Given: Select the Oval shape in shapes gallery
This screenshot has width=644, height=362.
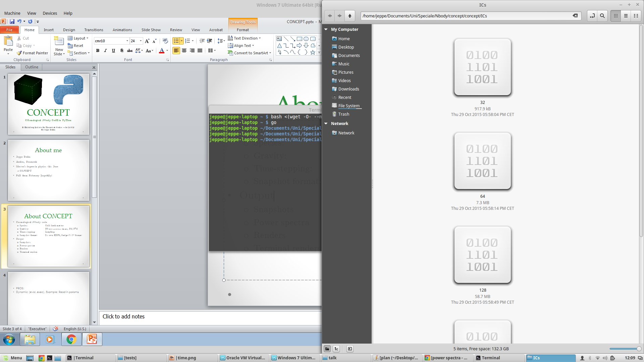Looking at the screenshot, I should click(306, 39).
